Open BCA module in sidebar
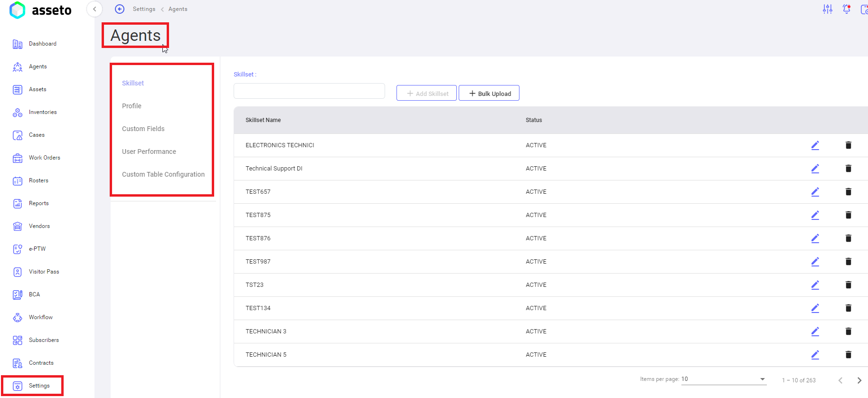This screenshot has width=868, height=398. coord(34,294)
